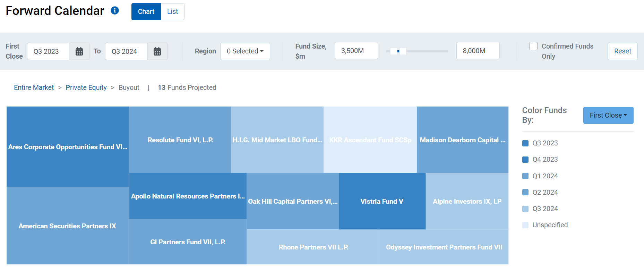
Task: Enable Confirmed Funds Only
Action: click(533, 46)
